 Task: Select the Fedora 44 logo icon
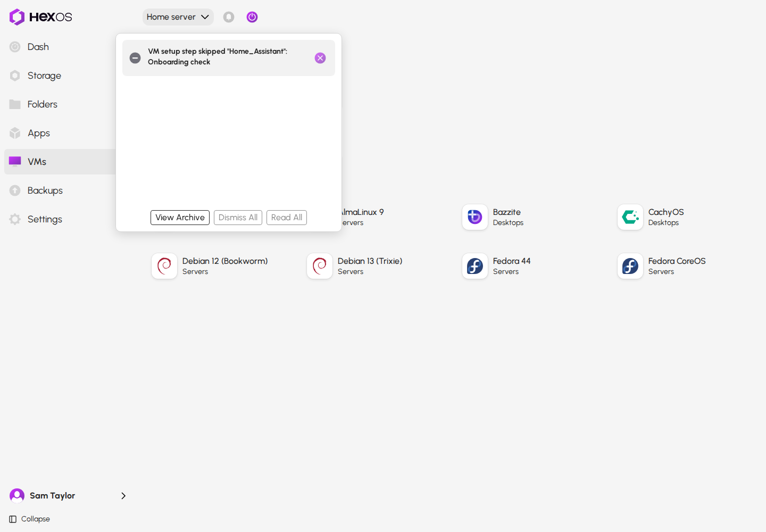pos(475,266)
